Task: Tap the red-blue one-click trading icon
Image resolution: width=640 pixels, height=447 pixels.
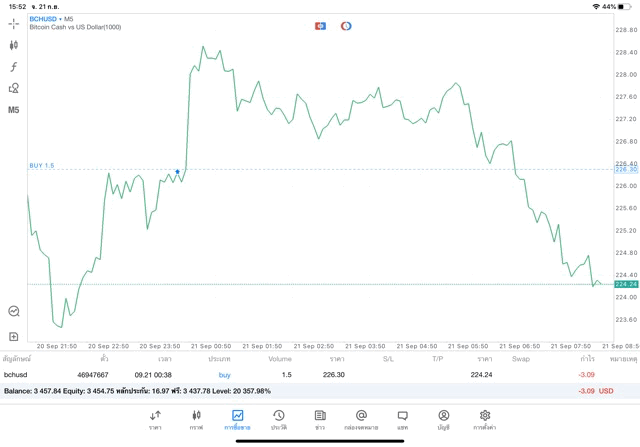Action: point(320,26)
